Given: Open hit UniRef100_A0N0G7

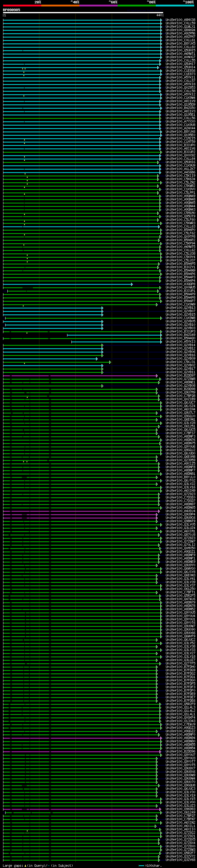Looking at the screenshot, I should [180, 57].
